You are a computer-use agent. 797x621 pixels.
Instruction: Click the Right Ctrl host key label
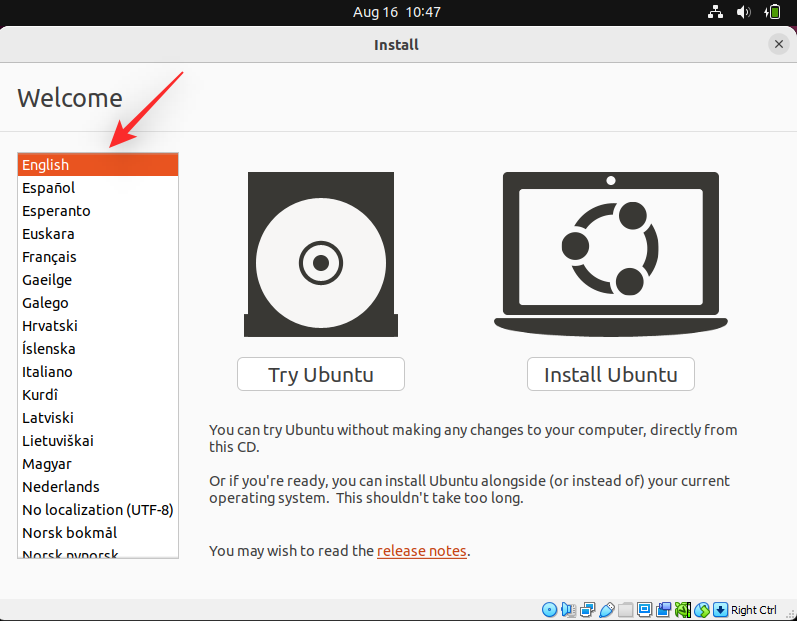click(754, 610)
